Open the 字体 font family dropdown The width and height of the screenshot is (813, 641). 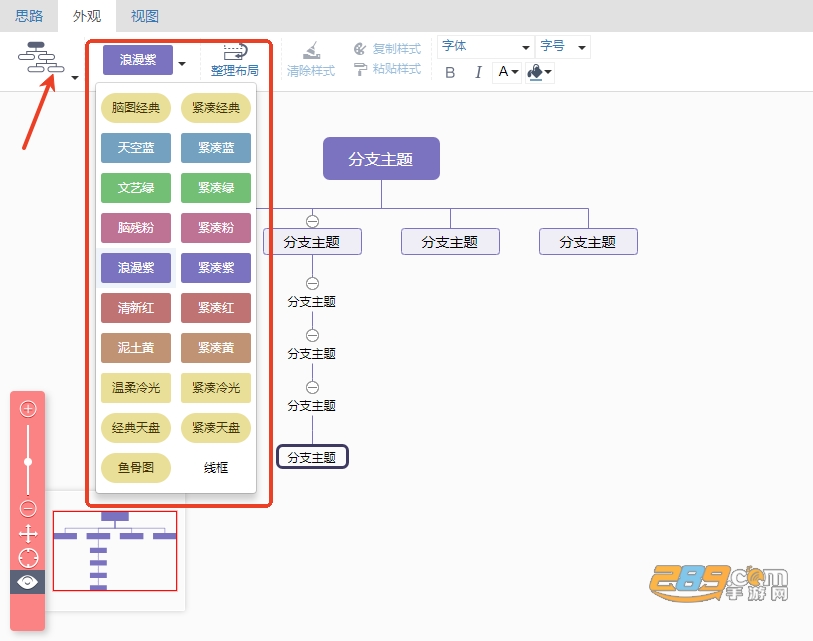click(485, 47)
